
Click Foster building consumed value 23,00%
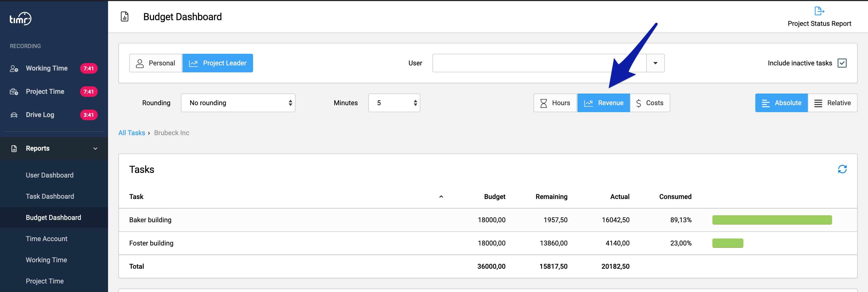[x=681, y=243]
